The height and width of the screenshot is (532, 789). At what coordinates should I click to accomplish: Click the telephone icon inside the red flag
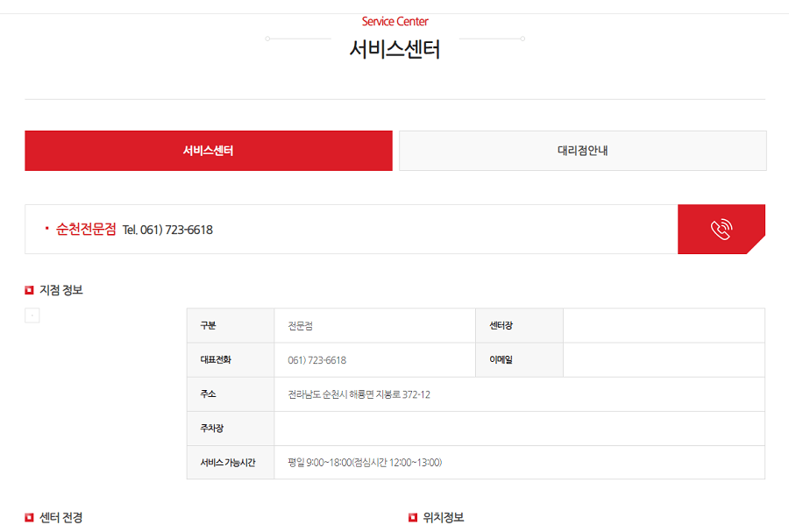(x=721, y=229)
